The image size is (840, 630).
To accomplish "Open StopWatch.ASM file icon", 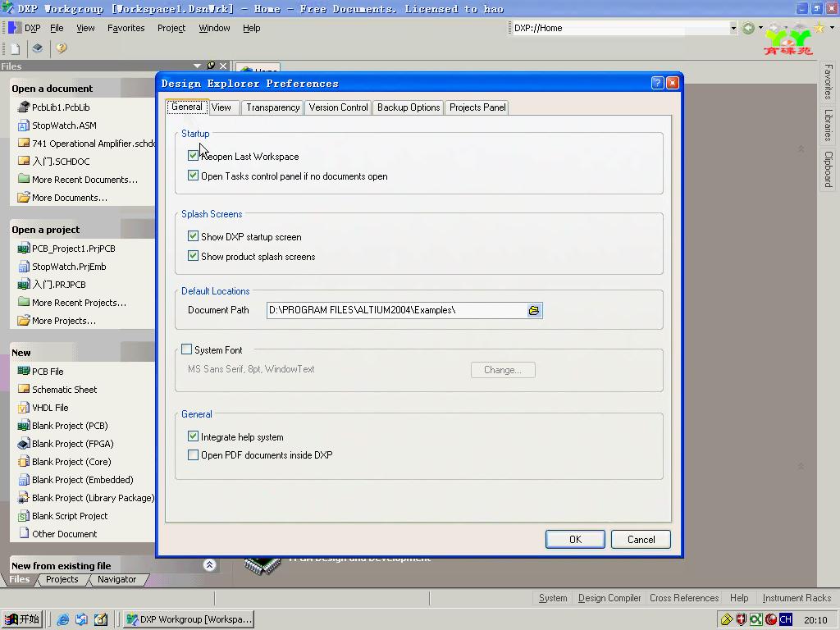I will point(23,126).
